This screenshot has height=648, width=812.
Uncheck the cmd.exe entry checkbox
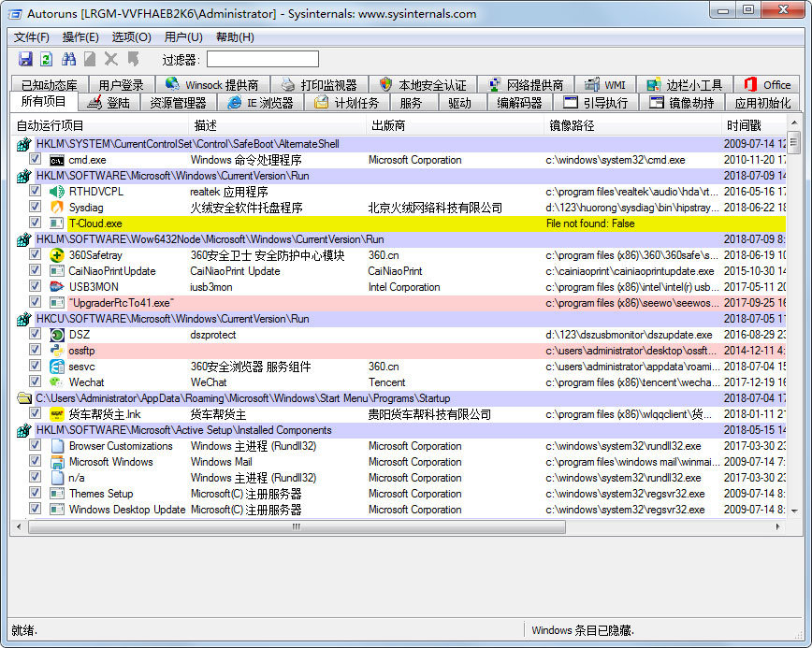pos(35,159)
